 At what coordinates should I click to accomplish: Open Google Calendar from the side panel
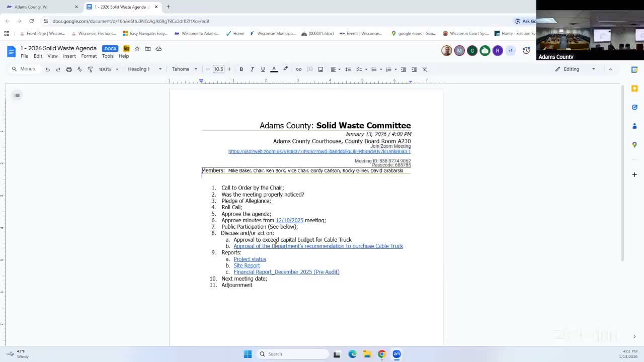(634, 70)
